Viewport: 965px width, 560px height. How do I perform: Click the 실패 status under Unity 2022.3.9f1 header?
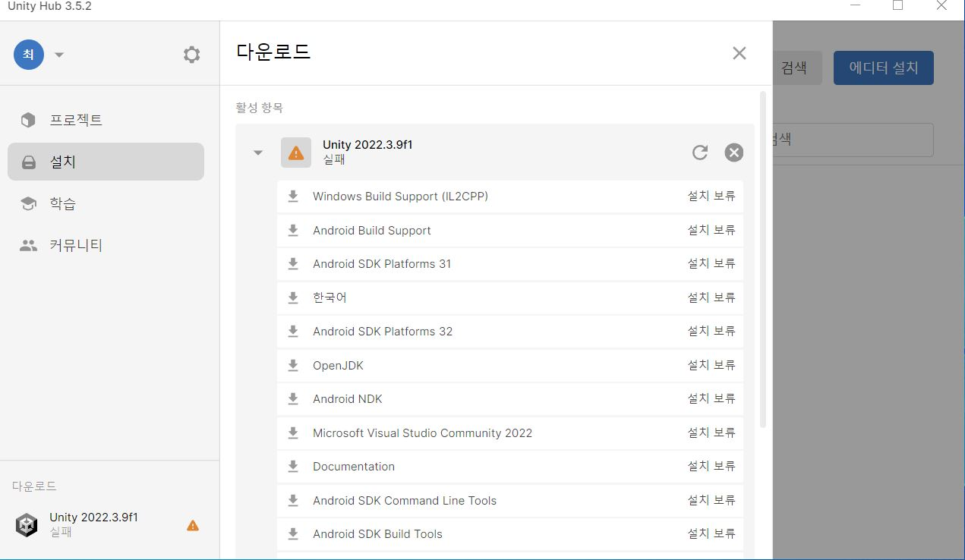[x=333, y=160]
